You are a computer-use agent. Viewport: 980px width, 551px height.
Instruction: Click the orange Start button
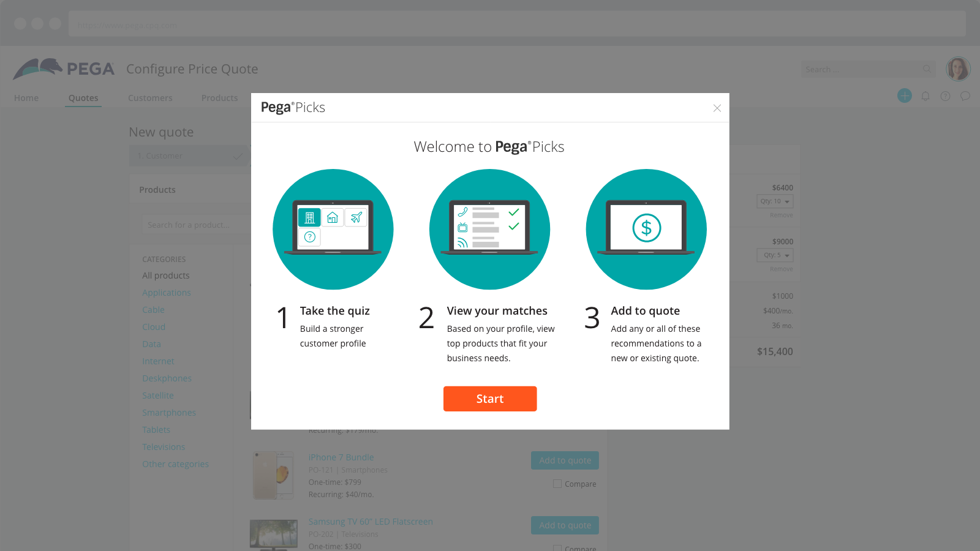490,399
